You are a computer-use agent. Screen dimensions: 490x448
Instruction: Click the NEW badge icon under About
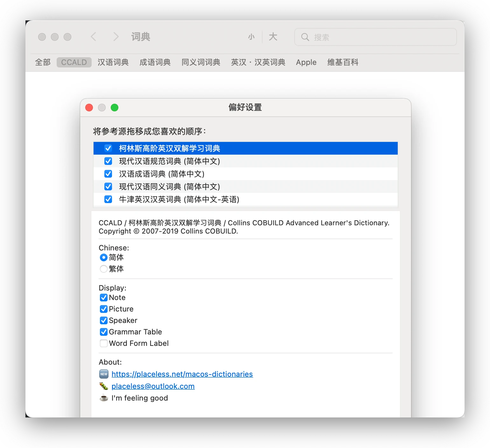pos(104,374)
